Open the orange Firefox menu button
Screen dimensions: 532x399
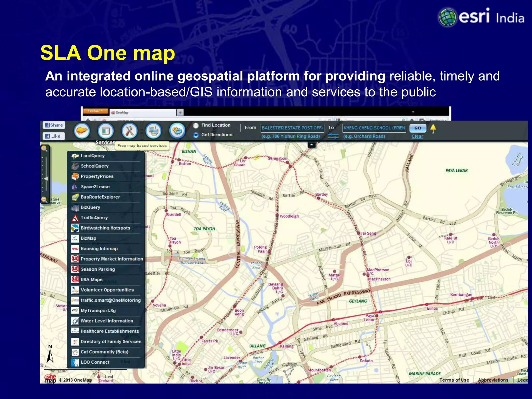[x=95, y=111]
